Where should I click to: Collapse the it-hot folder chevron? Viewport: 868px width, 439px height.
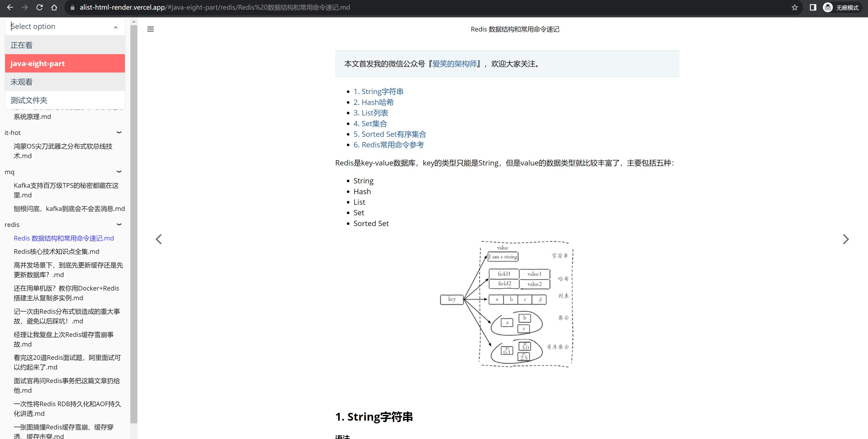point(119,132)
